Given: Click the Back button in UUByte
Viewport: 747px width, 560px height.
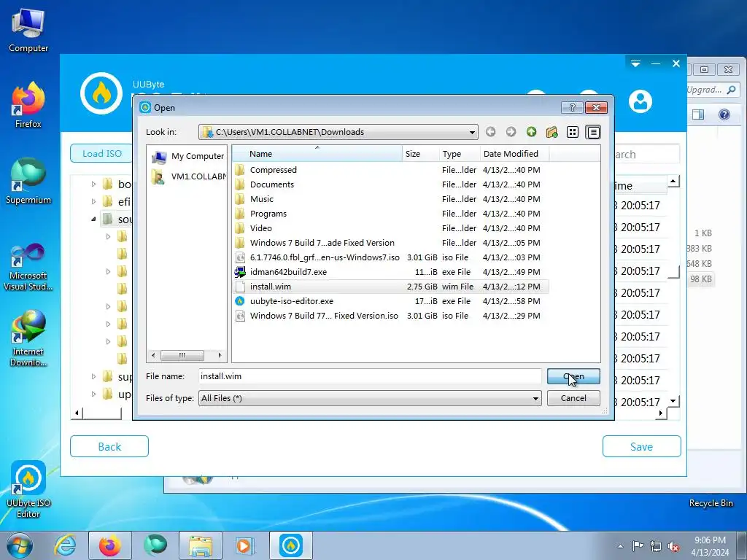Looking at the screenshot, I should [x=109, y=447].
